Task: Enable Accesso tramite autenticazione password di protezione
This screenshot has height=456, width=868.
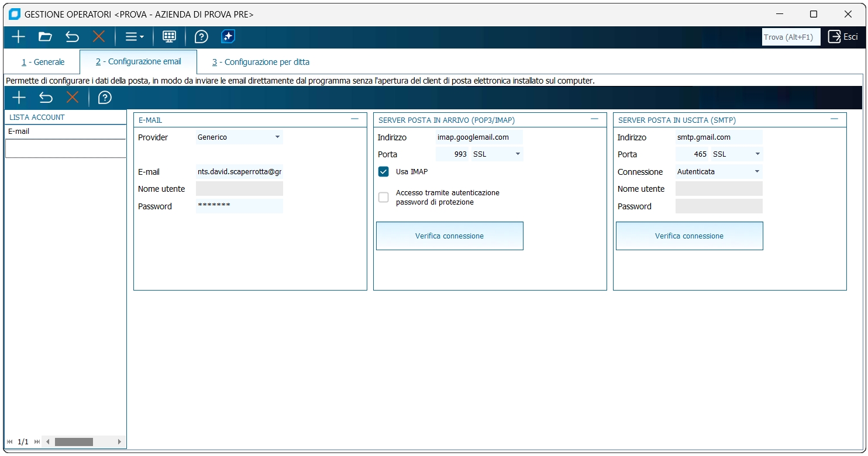Action: click(x=384, y=198)
